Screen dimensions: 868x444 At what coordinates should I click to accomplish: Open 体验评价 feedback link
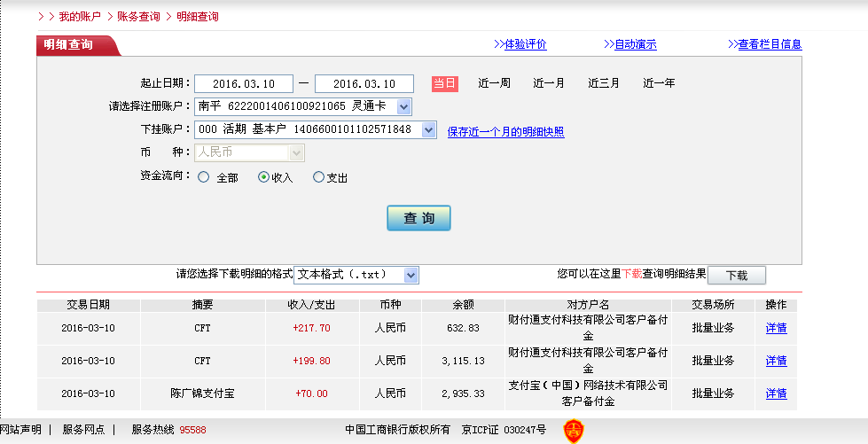click(525, 44)
